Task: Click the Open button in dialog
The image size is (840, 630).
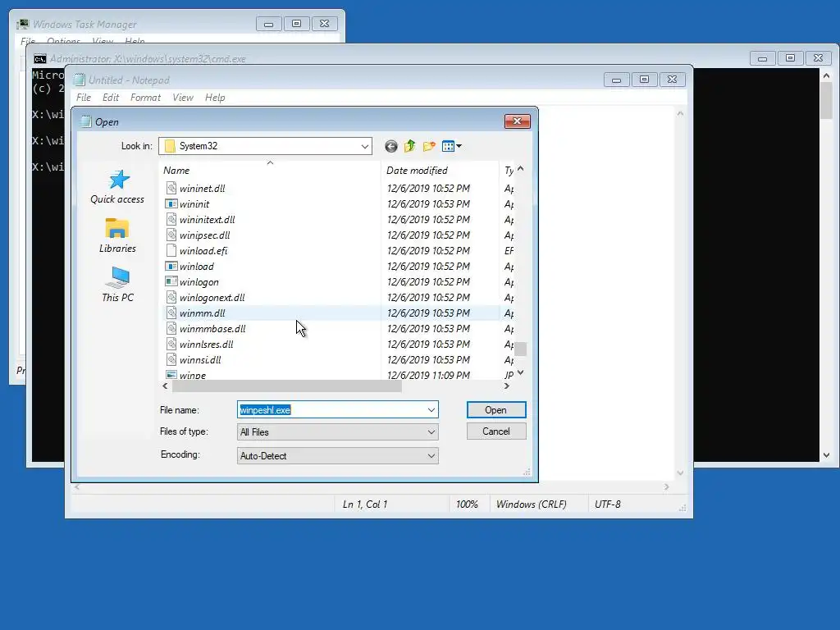Action: (x=496, y=410)
